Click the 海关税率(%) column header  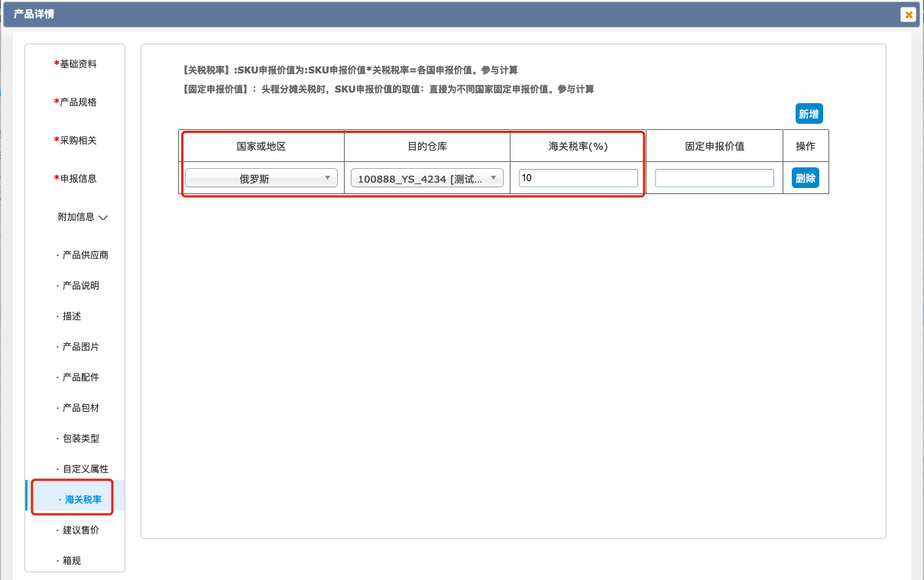(x=579, y=146)
